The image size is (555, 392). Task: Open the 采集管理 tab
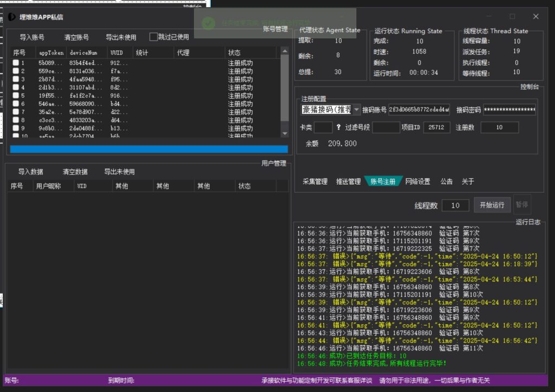[x=315, y=181]
